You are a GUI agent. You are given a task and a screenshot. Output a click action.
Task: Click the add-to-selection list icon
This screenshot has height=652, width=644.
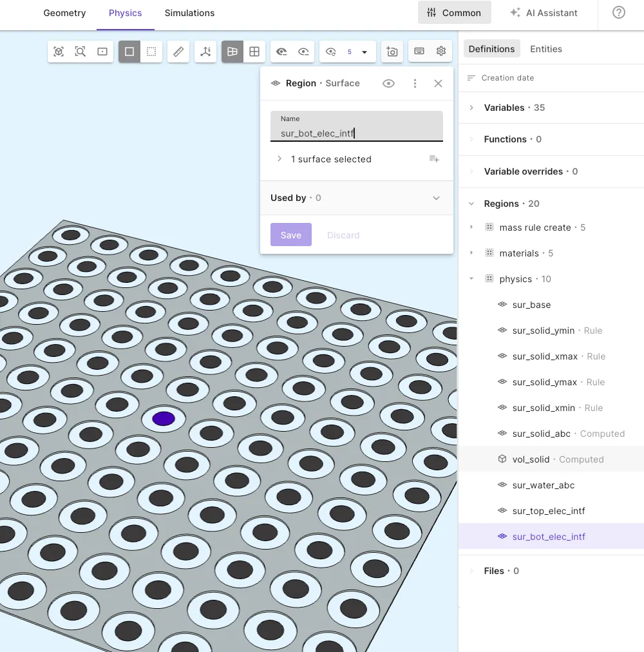(x=434, y=159)
